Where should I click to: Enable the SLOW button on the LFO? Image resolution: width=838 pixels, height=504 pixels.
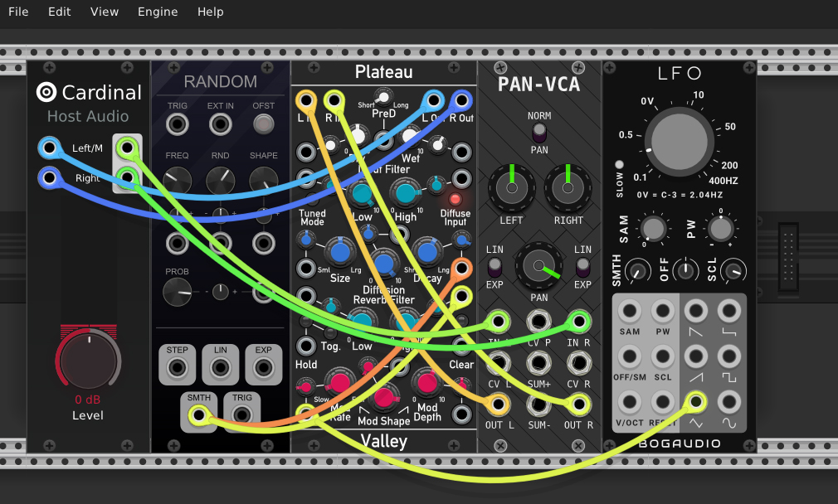(619, 165)
